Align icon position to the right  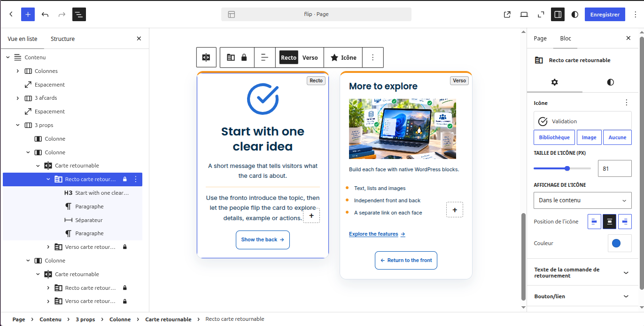click(625, 222)
